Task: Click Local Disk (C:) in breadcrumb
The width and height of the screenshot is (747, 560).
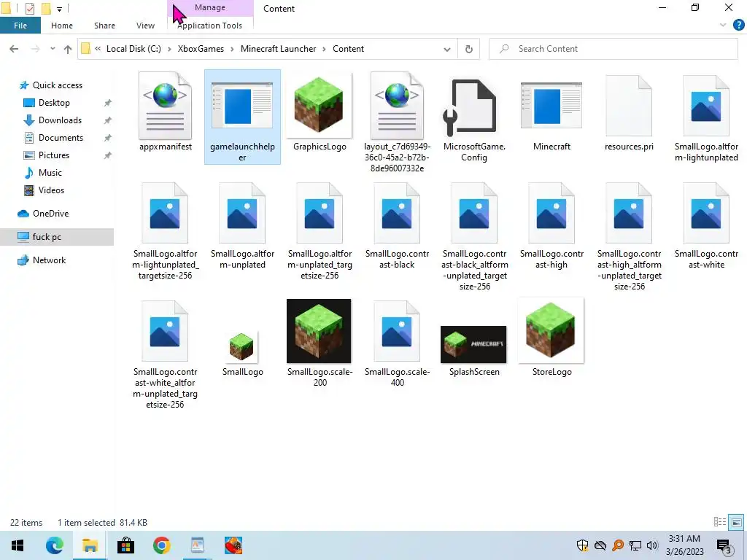Action: (x=133, y=49)
